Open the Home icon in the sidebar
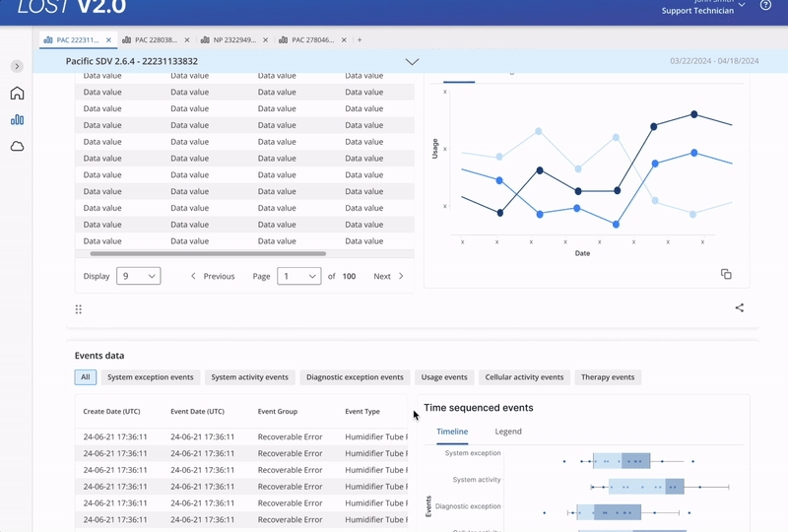This screenshot has width=788, height=532. (x=17, y=93)
